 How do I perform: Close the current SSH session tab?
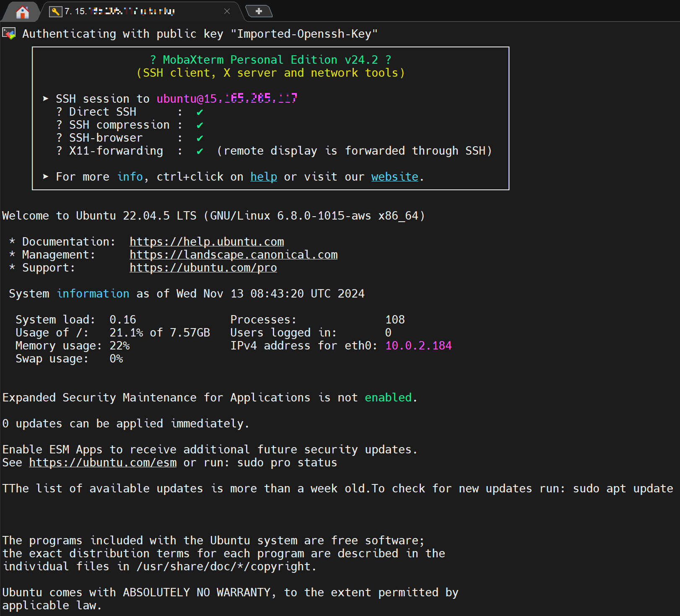point(227,11)
